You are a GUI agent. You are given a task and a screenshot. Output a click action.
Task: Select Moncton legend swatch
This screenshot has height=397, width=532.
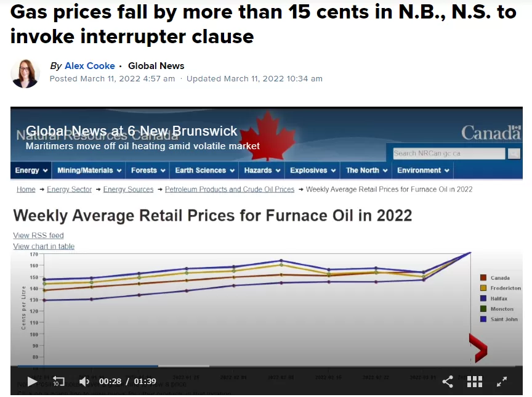click(x=483, y=309)
